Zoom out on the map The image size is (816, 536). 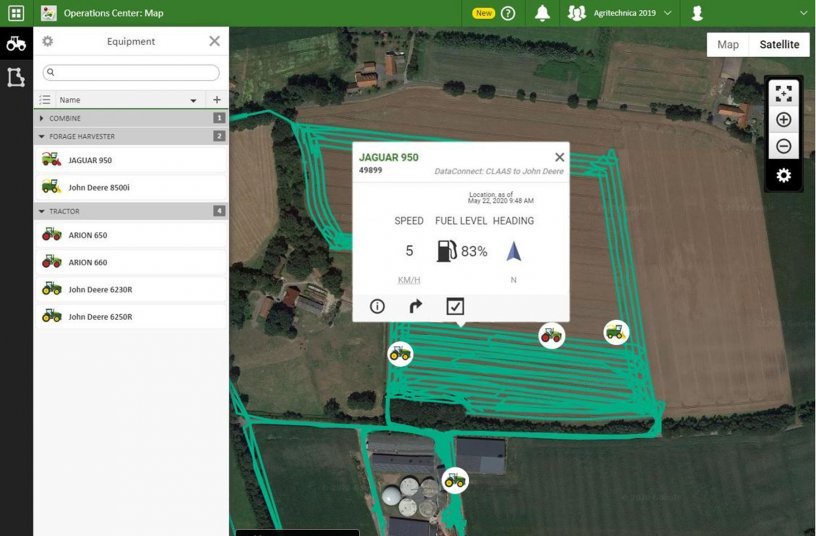[783, 146]
